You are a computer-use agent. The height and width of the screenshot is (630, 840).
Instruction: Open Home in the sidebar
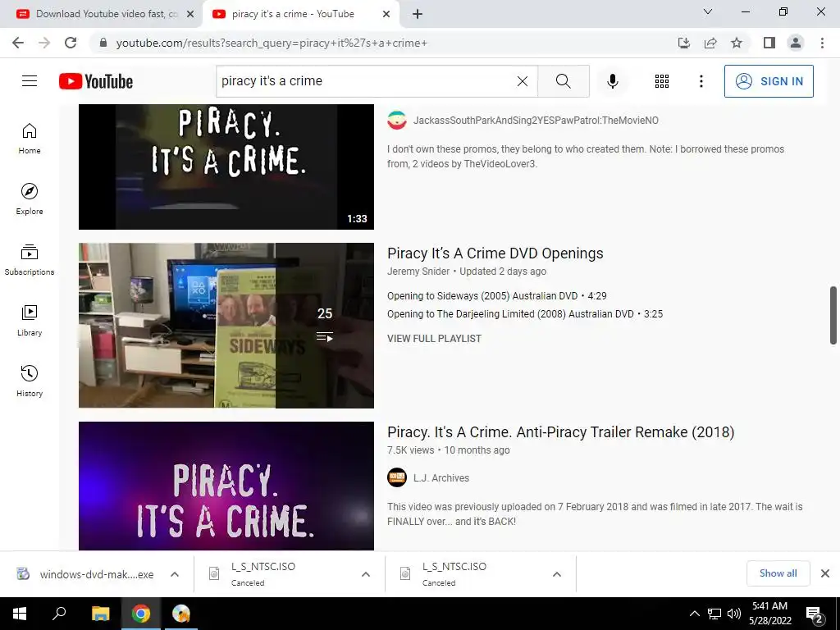30,139
